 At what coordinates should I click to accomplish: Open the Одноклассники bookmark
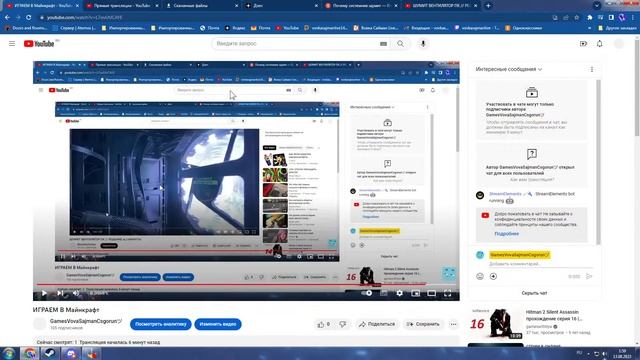[x=523, y=28]
